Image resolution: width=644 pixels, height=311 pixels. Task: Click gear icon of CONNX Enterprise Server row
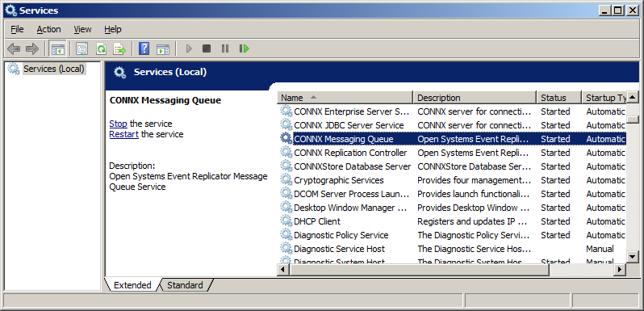pos(286,111)
